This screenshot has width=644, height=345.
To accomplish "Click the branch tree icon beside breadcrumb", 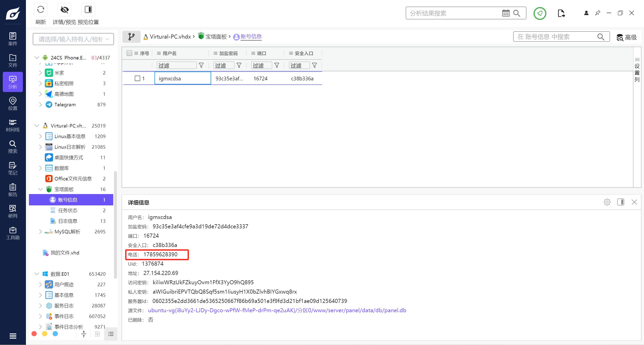I will (x=131, y=37).
